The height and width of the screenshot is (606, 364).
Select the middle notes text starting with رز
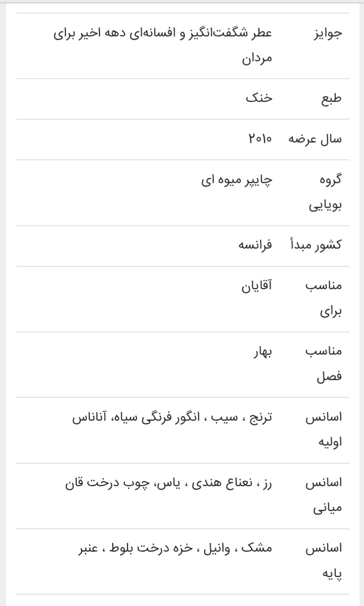(169, 483)
